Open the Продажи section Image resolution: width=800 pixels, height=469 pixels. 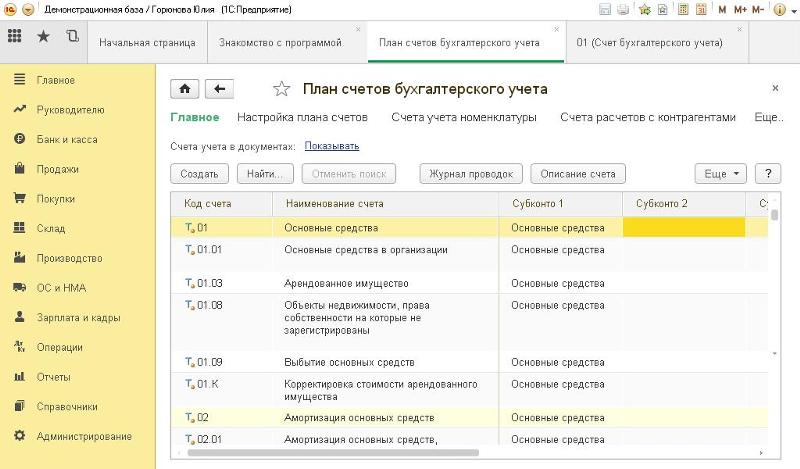[58, 169]
